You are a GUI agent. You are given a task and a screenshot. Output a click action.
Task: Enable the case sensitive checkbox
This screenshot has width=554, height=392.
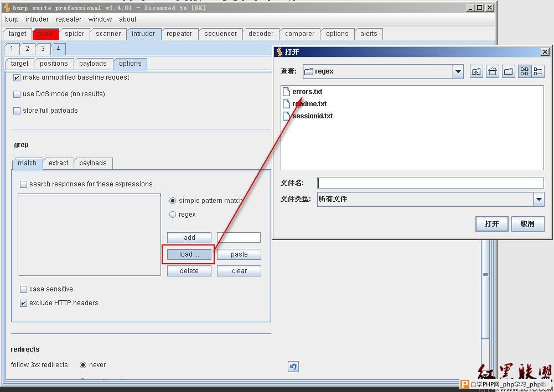pos(23,289)
